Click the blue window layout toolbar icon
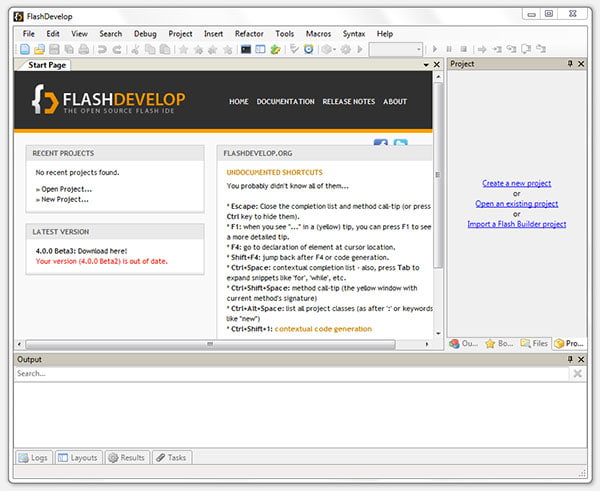This screenshot has height=491, width=600. (260, 49)
